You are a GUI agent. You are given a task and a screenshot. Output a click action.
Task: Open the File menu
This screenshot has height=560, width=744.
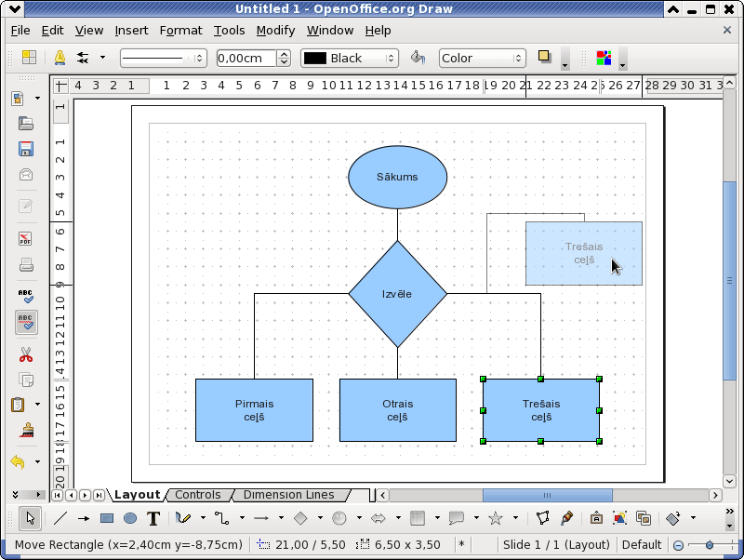20,31
